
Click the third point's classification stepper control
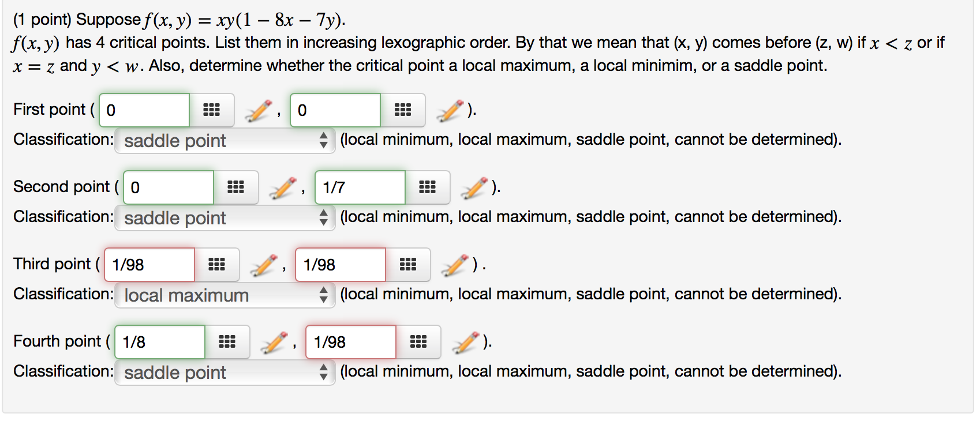click(x=323, y=295)
